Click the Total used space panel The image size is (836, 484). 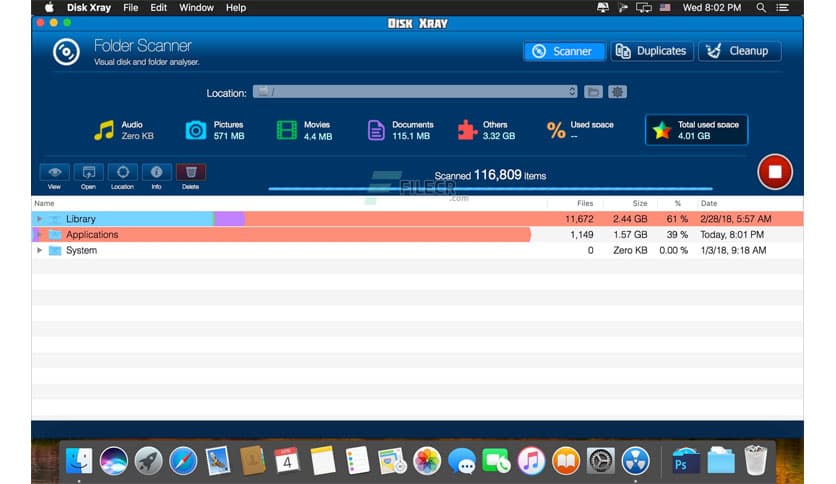[x=696, y=130]
